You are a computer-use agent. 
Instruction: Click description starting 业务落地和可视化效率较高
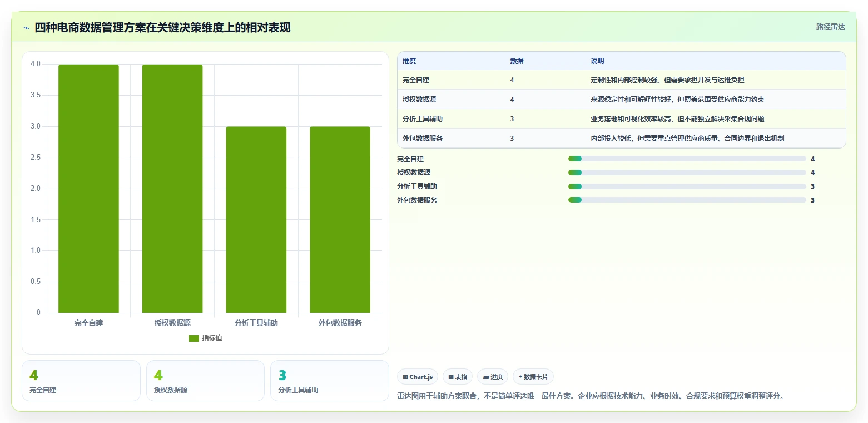coord(677,119)
